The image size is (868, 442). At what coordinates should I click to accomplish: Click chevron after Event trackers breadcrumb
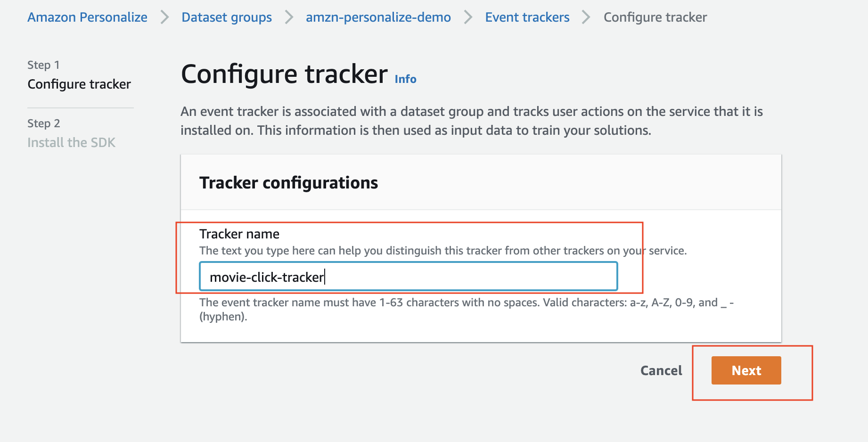[586, 17]
